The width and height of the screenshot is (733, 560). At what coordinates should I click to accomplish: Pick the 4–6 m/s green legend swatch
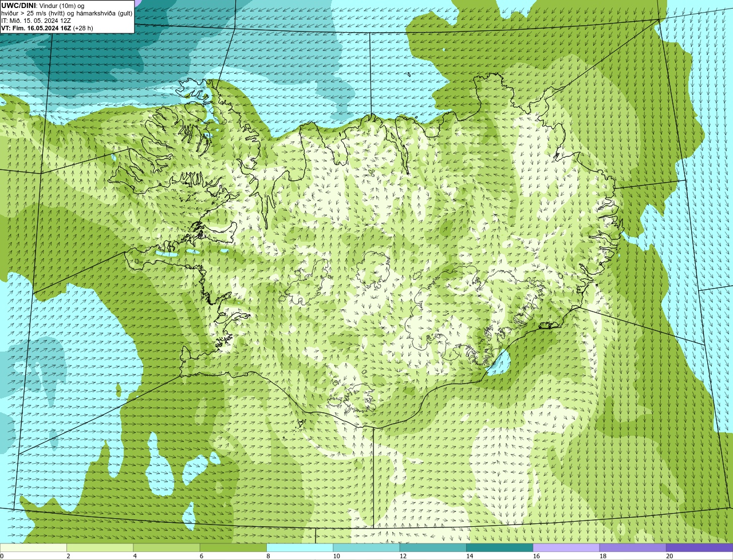pos(167,547)
